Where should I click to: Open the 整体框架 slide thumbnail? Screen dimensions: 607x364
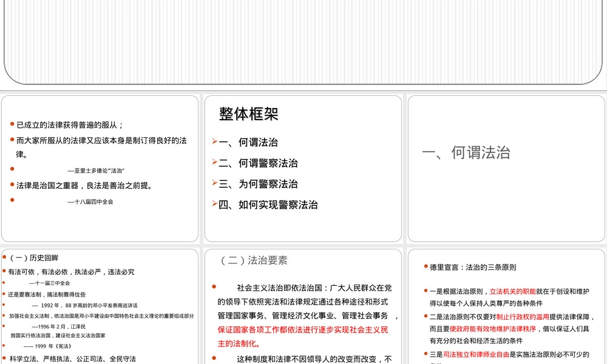[303, 169]
